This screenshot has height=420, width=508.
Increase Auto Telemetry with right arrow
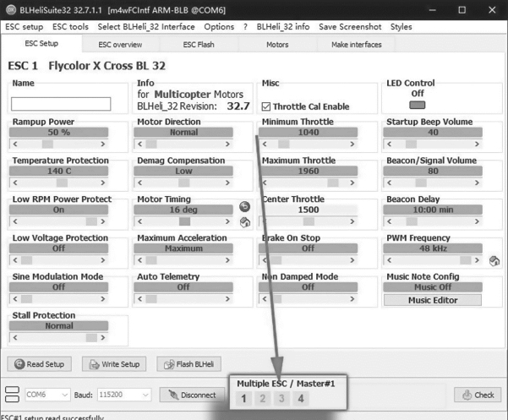(227, 299)
